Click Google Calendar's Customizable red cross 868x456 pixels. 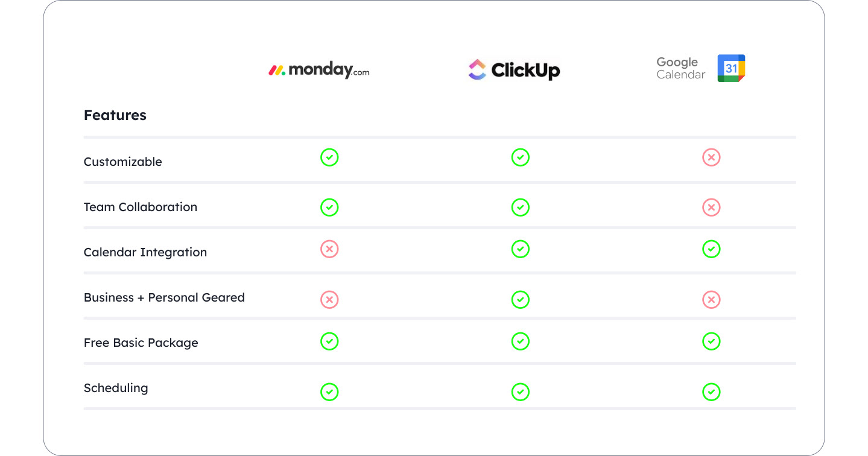coord(711,157)
